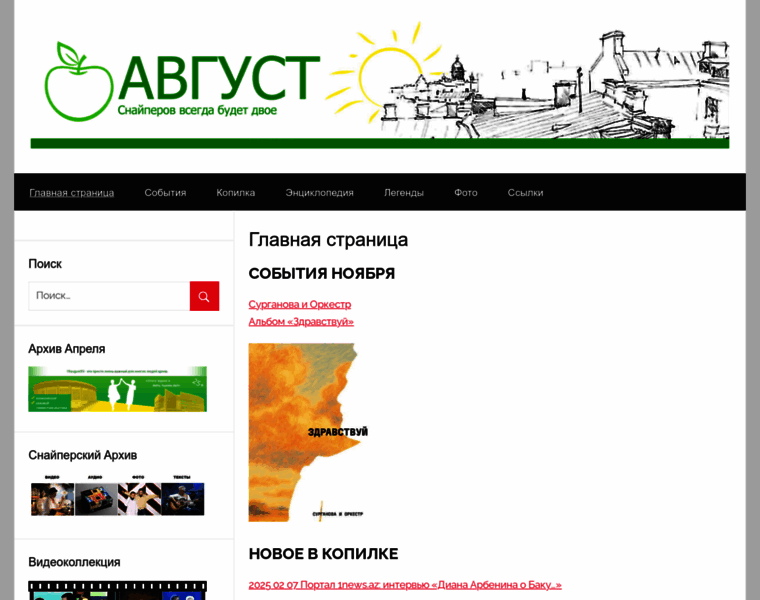Image resolution: width=760 pixels, height=600 pixels.
Task: Click the Здравствуй album cover image
Action: (308, 432)
